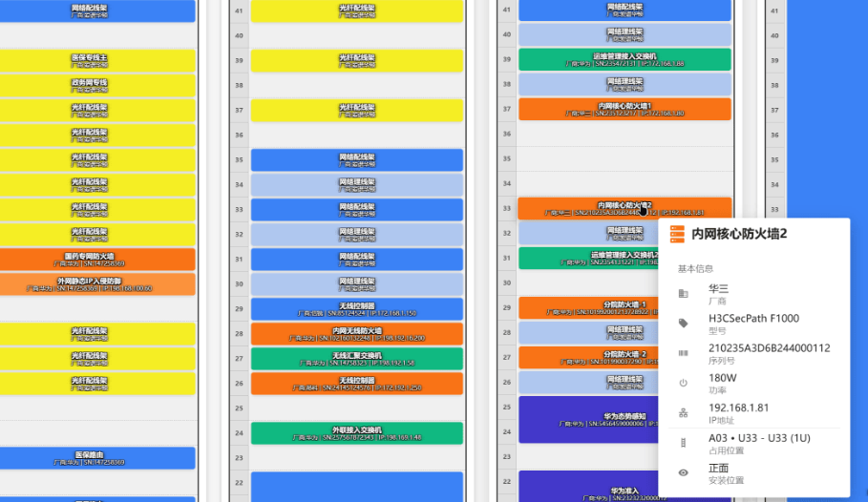
Task: Select the 无线控制器 device with IP 172.168.1.150
Action: point(357,309)
